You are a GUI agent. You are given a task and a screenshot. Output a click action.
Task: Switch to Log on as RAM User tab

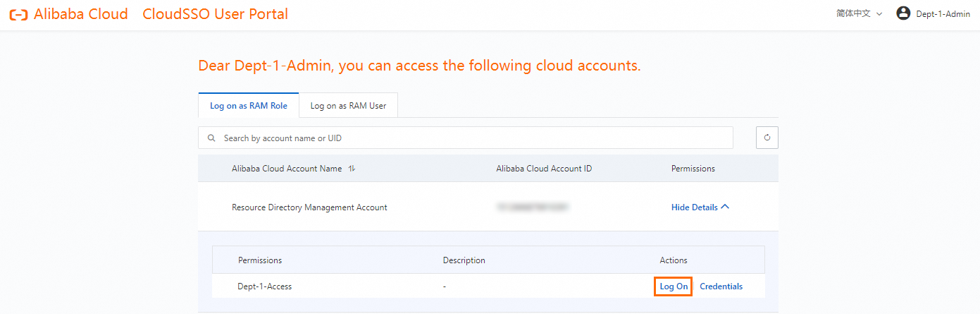coord(348,106)
